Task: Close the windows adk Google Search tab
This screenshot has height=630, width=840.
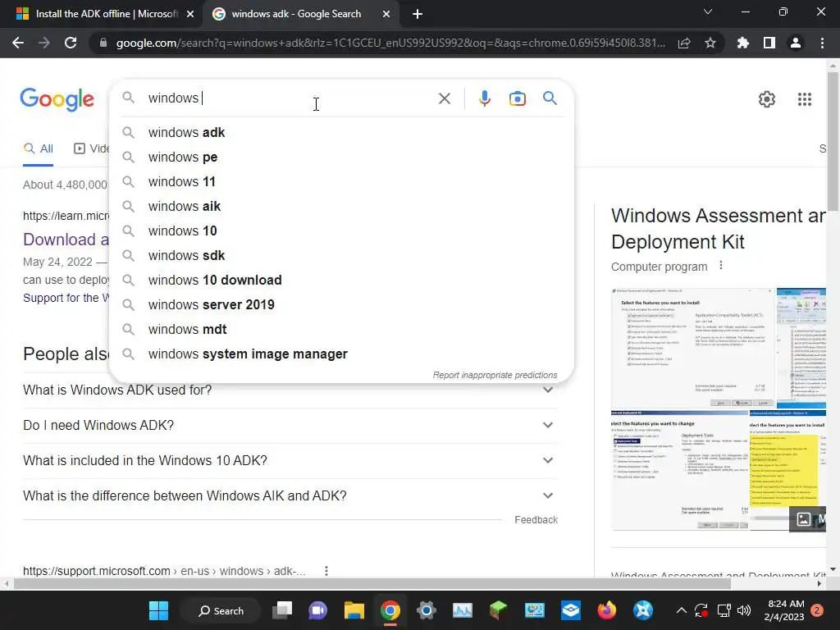Action: pos(386,15)
